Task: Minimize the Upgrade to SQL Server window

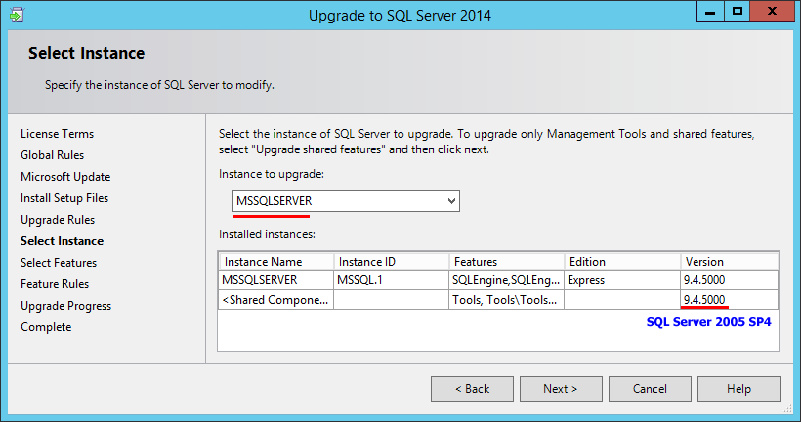Action: coord(710,12)
